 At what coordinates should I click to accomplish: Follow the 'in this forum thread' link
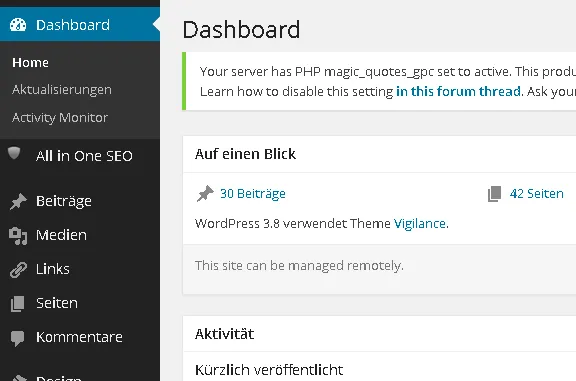(x=458, y=91)
